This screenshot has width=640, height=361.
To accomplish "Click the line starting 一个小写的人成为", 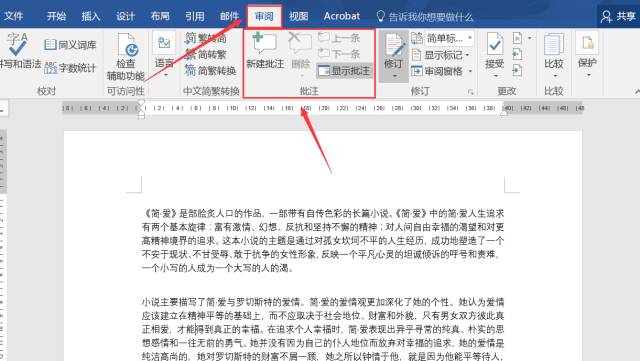I will pos(217,268).
